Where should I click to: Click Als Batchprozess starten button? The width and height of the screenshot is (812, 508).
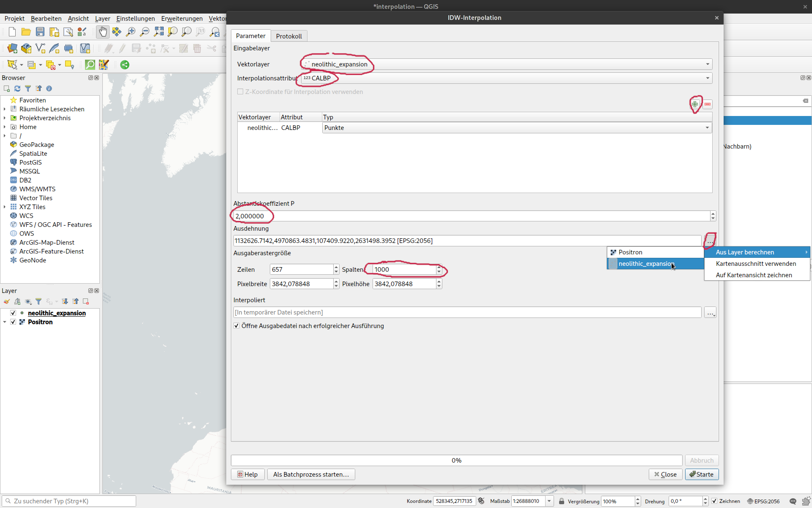tap(311, 474)
